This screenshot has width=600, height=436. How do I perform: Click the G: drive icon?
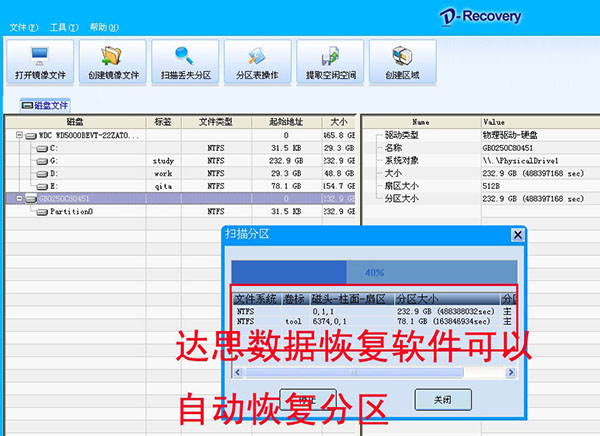pos(42,162)
